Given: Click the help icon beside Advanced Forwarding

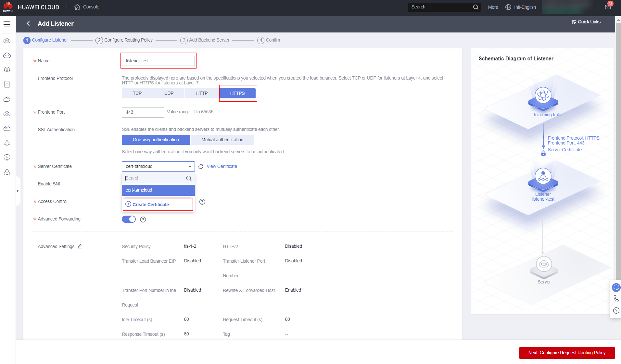Looking at the screenshot, I should (143, 220).
